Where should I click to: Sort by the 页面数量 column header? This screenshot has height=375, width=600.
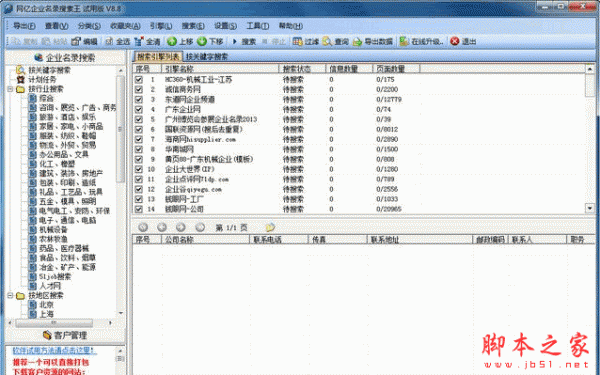(x=396, y=69)
